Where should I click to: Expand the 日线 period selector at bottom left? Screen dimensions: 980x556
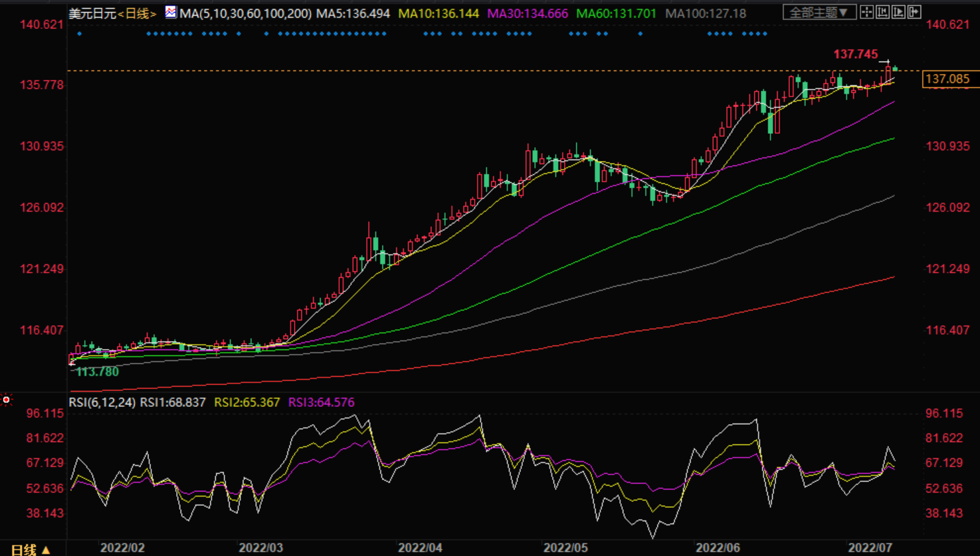pos(30,549)
